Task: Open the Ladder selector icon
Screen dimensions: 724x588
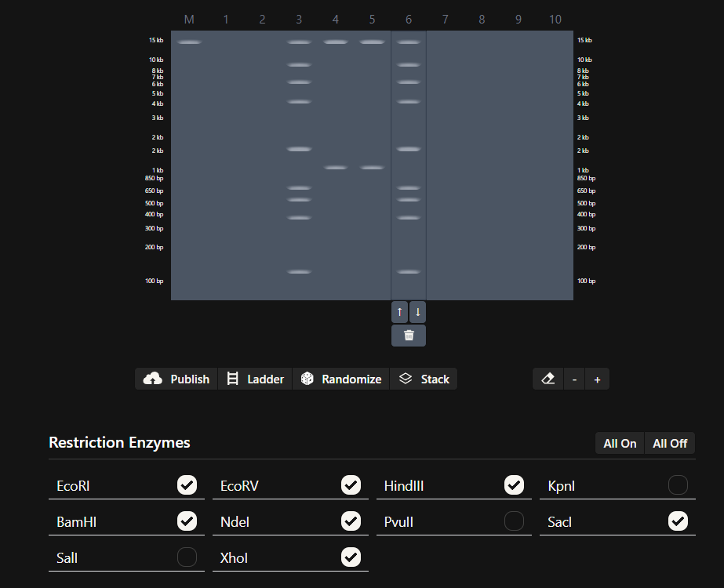Action: pos(233,379)
